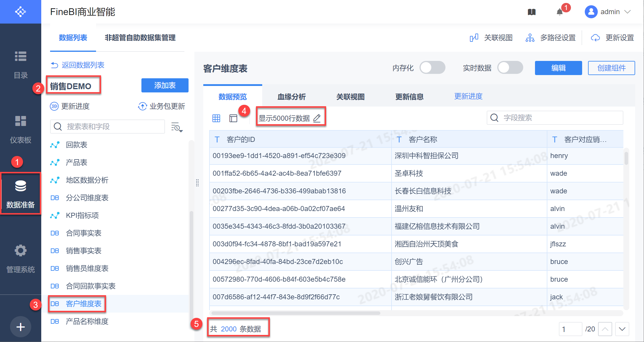This screenshot has width=644, height=342.
Task: Click the 返回数据列表 link
Action: point(78,65)
